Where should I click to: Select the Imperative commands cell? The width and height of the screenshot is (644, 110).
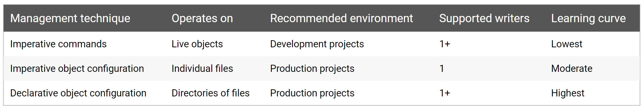58,44
